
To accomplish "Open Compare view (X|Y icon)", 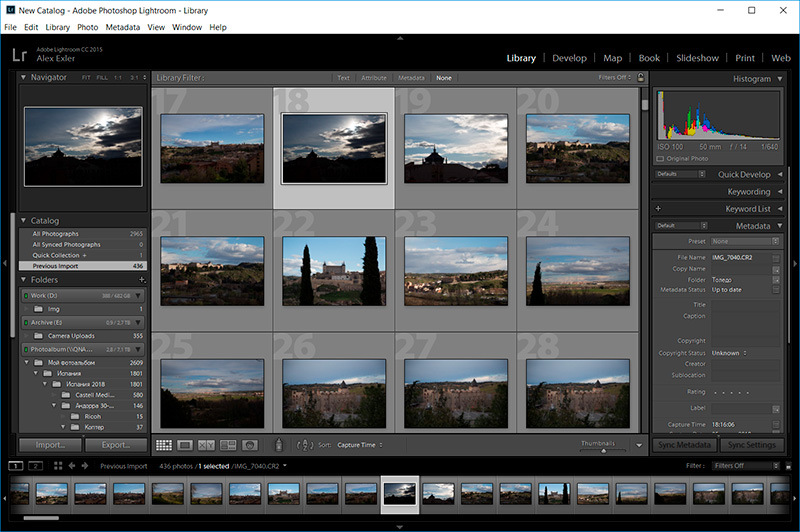I will [x=207, y=444].
